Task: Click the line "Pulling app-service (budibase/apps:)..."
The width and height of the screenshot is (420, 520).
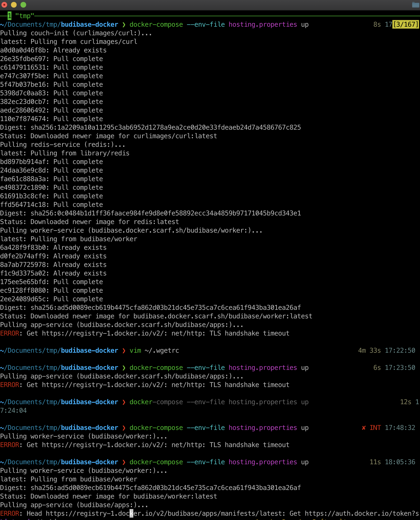Action: (x=74, y=505)
